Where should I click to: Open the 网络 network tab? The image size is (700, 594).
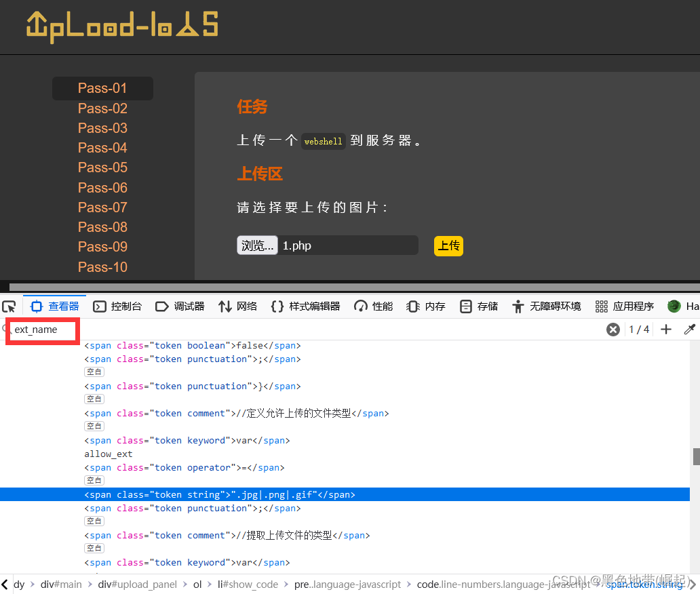237,306
